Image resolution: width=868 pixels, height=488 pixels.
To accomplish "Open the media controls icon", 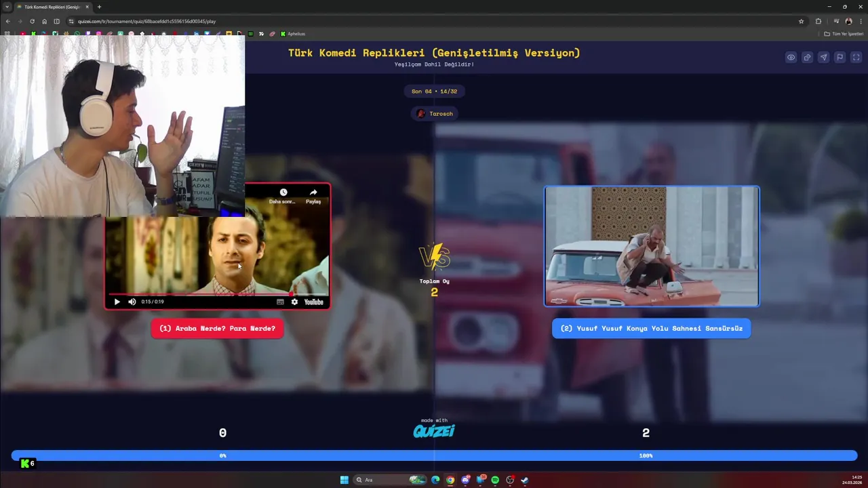I will coord(836,21).
